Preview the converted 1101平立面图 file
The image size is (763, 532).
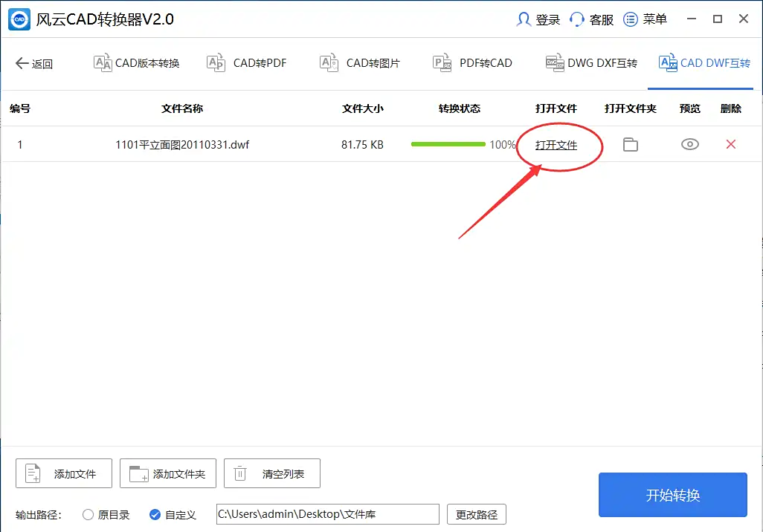[x=689, y=144]
